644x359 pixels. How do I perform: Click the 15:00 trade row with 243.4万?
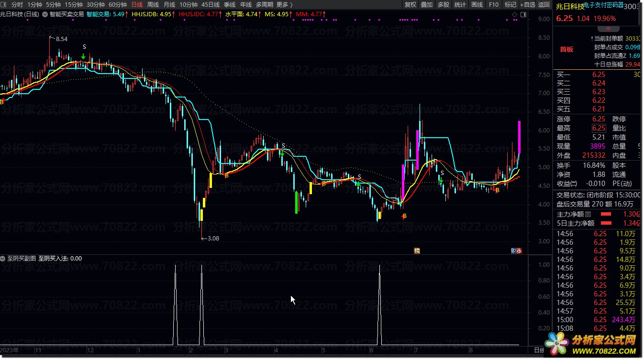(x=597, y=320)
